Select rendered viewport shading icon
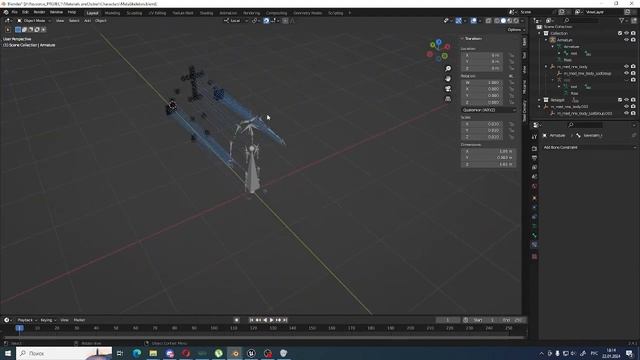This screenshot has height=360, width=640. click(x=516, y=21)
